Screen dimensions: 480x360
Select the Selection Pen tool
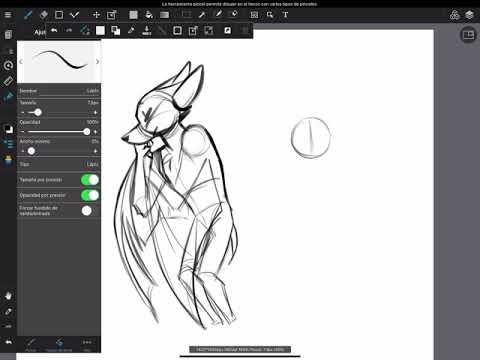pos(218,15)
